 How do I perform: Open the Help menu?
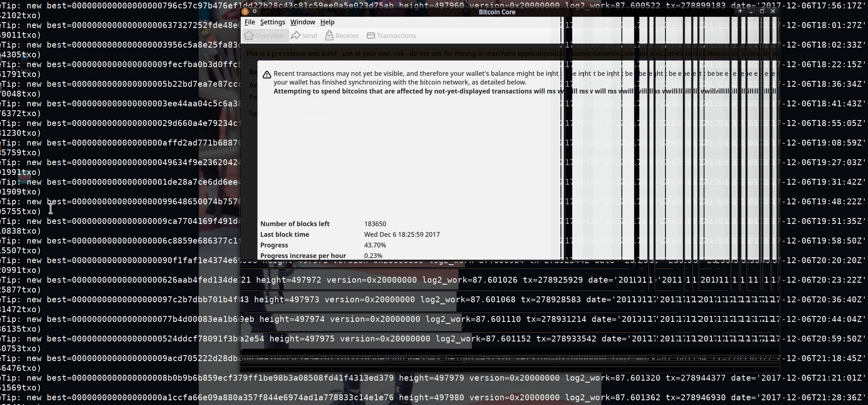pos(327,22)
